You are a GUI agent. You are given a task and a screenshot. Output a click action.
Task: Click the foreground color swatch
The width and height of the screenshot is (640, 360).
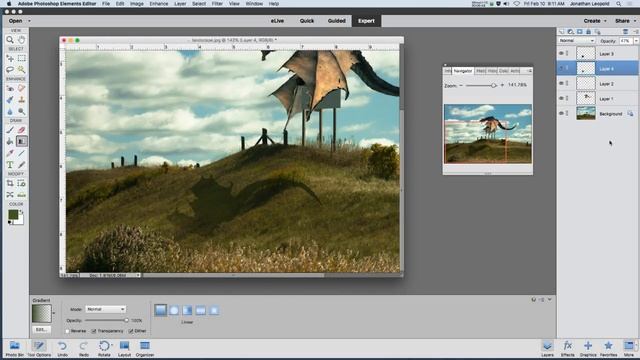13,214
